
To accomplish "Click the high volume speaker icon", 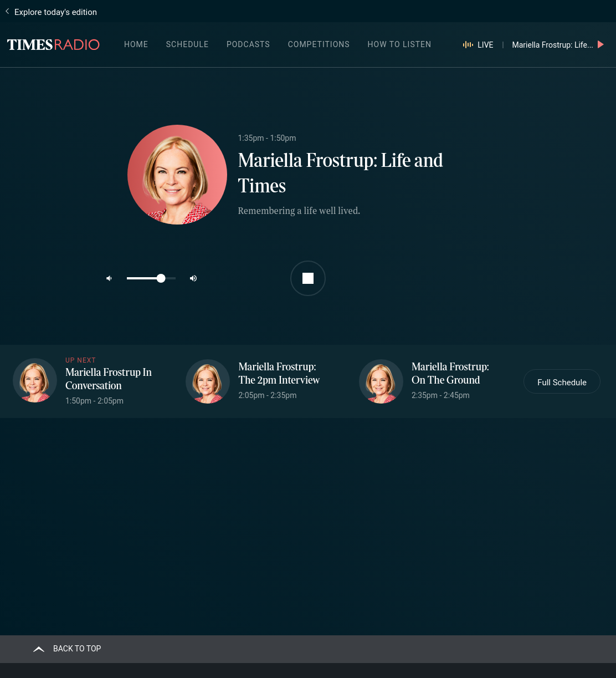I will tap(193, 278).
